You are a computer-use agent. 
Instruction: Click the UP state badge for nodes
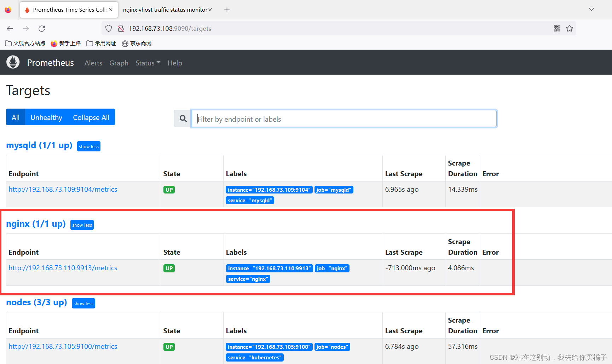(169, 347)
